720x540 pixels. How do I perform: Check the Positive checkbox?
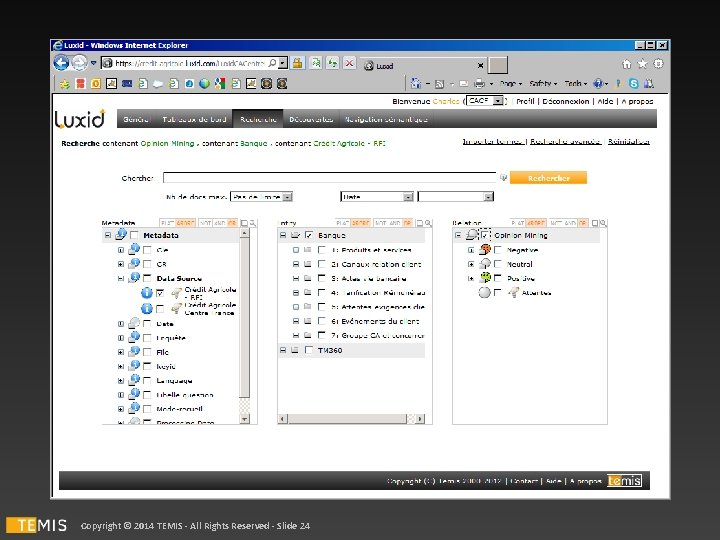coord(498,278)
